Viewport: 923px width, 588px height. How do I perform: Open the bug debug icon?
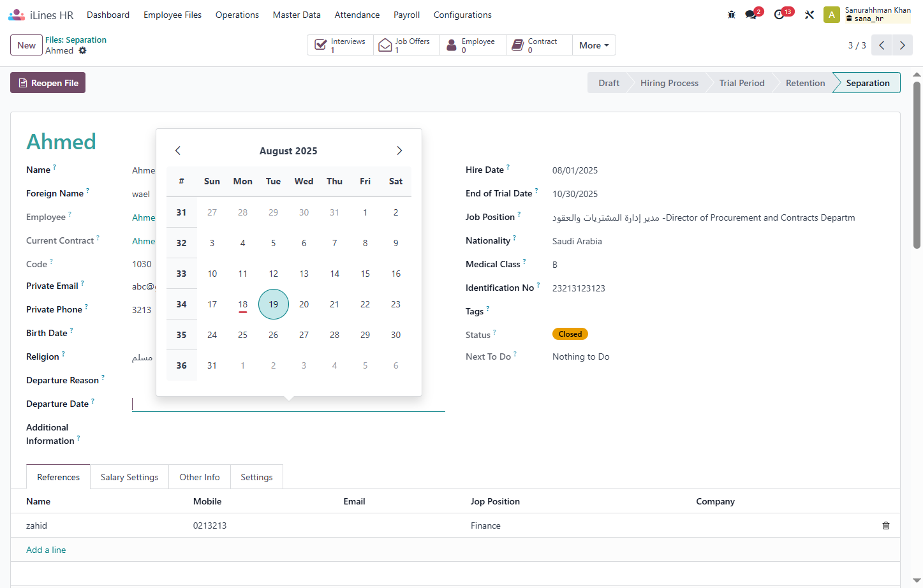click(732, 15)
